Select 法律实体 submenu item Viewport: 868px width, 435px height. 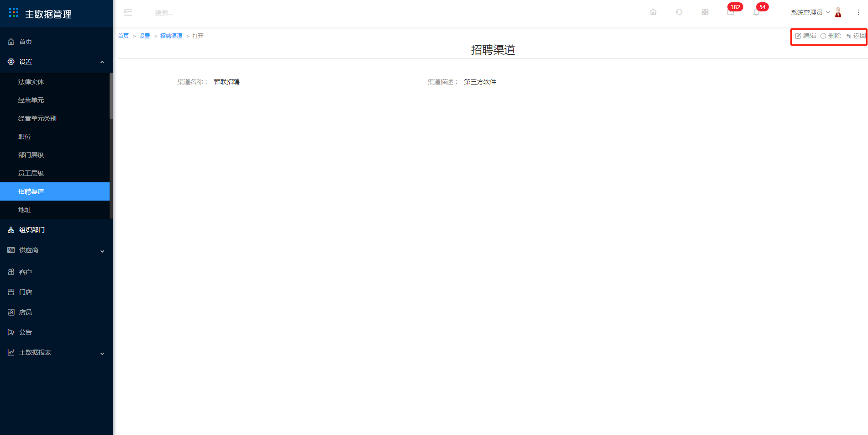pyautogui.click(x=55, y=82)
